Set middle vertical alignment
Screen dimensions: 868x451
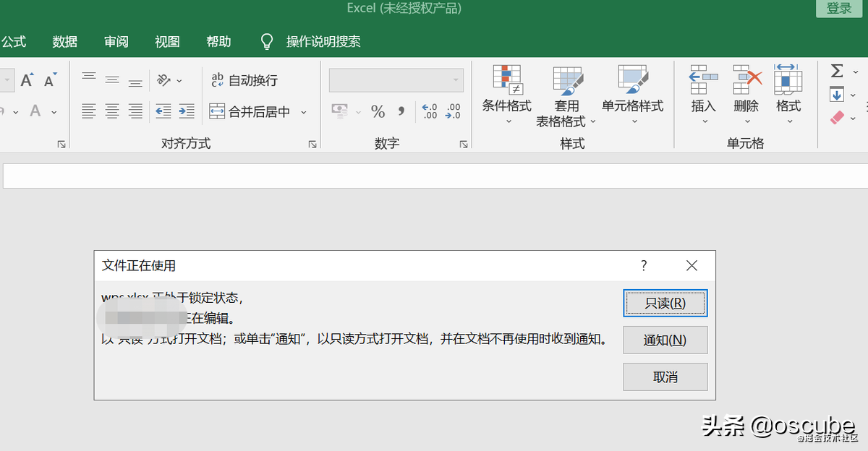pyautogui.click(x=112, y=80)
